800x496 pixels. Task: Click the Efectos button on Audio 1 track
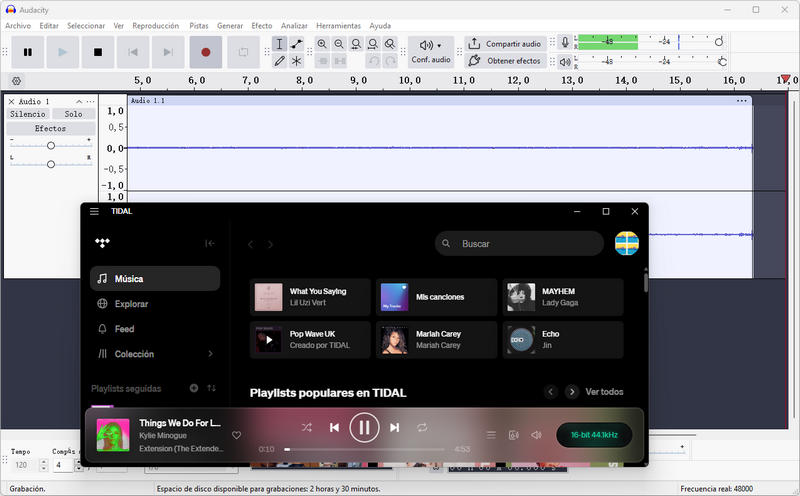51,129
